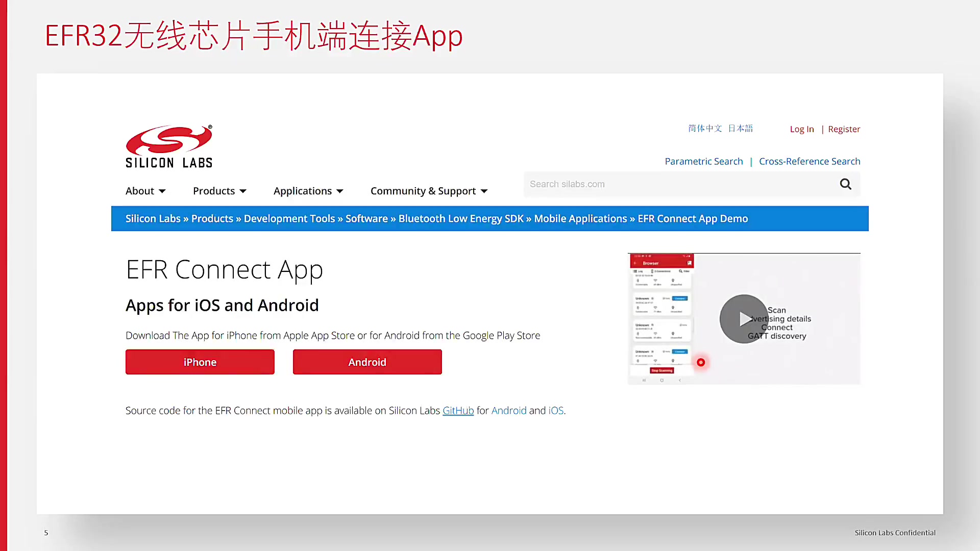This screenshot has width=980, height=551.
Task: Switch to Japanese language
Action: point(740,129)
